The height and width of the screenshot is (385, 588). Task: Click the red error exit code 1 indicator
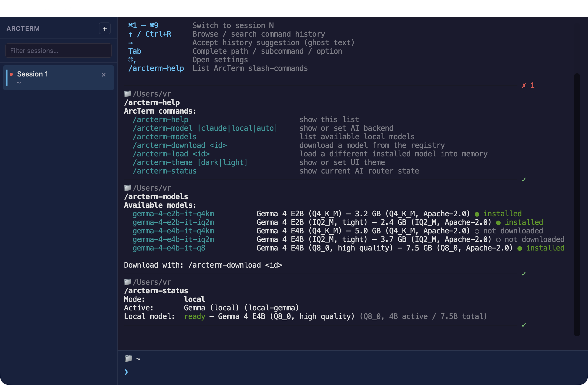tap(528, 86)
